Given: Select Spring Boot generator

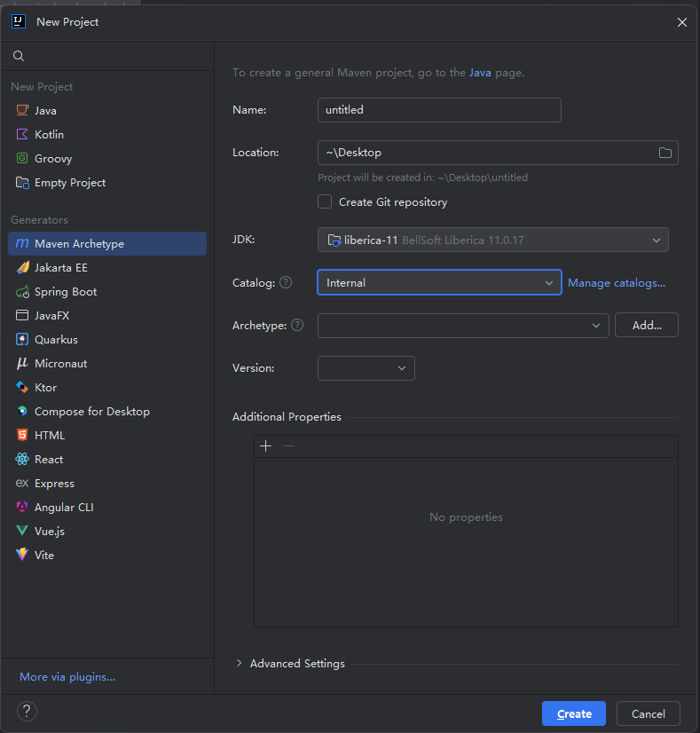Looking at the screenshot, I should tap(107, 292).
